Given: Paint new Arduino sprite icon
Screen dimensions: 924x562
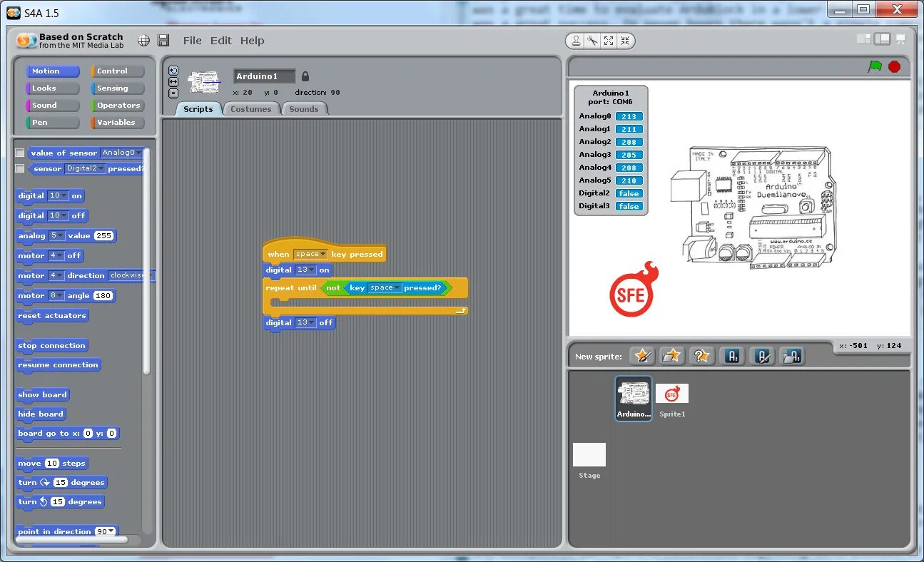Looking at the screenshot, I should point(762,356).
